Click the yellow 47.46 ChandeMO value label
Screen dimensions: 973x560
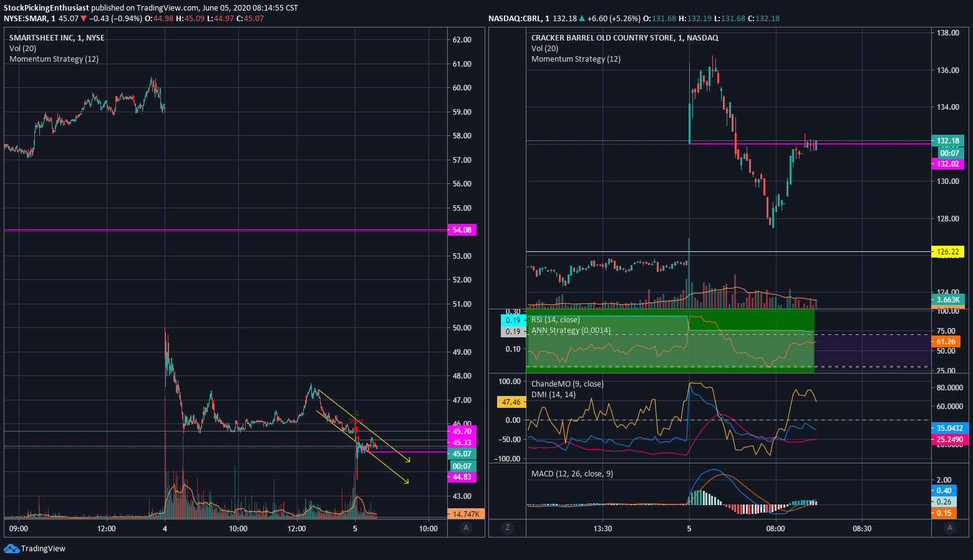click(511, 402)
